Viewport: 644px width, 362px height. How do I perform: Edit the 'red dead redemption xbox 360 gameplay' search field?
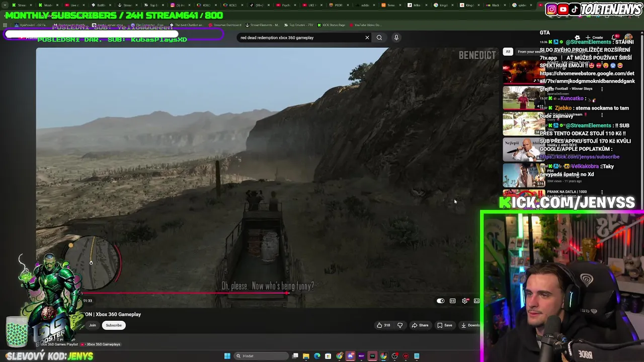point(299,38)
